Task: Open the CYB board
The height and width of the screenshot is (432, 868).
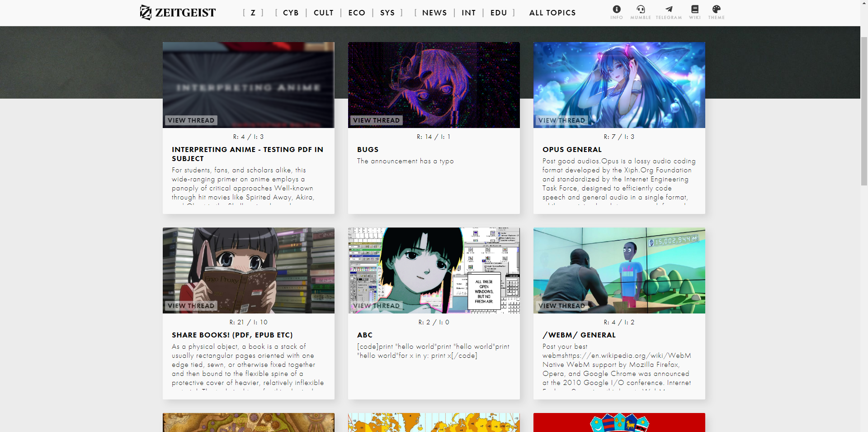Action: 291,13
